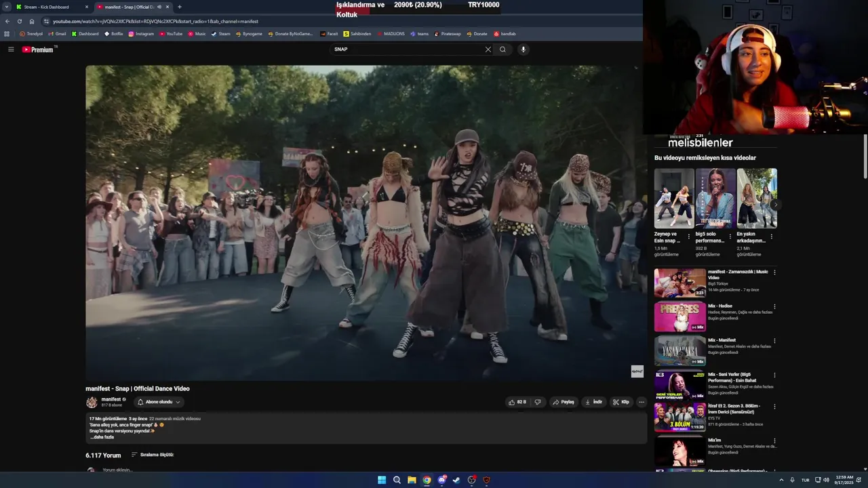Dislike the Snap dance video

[x=538, y=402]
